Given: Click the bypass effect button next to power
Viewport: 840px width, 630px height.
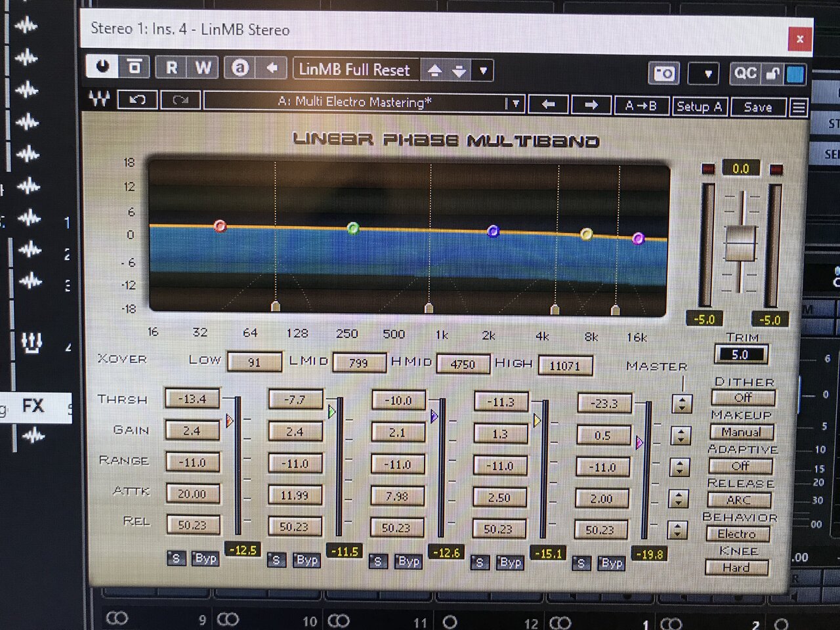Looking at the screenshot, I should (x=135, y=67).
